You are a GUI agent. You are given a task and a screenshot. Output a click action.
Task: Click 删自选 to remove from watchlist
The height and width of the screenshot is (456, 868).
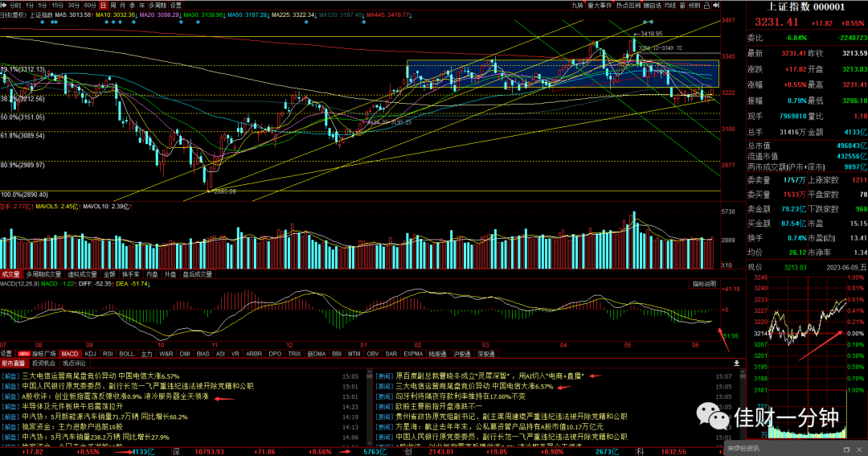[653, 5]
